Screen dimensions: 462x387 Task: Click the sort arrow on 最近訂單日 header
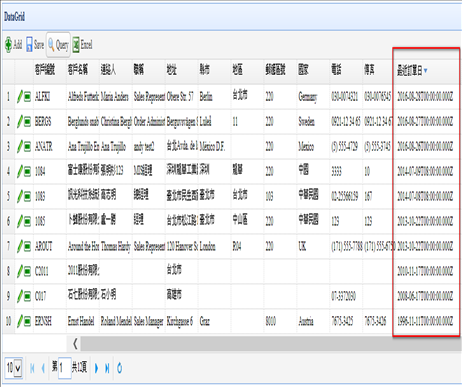(426, 70)
